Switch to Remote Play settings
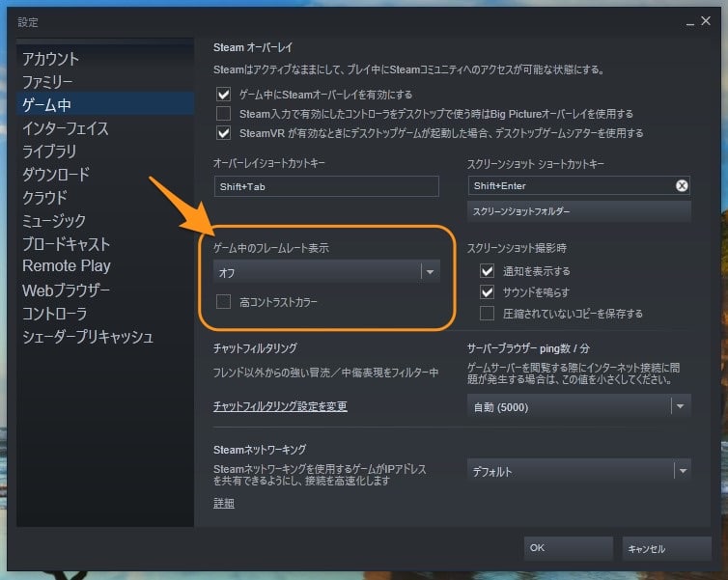728x580 pixels. (x=67, y=266)
